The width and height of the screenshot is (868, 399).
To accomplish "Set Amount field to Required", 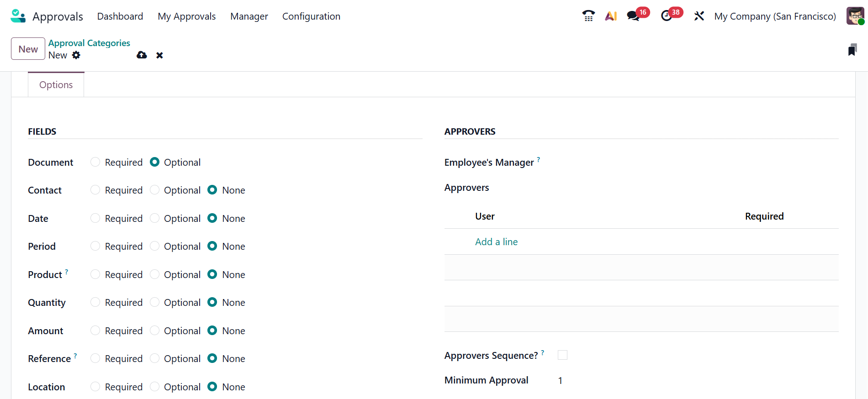I will click(x=95, y=331).
